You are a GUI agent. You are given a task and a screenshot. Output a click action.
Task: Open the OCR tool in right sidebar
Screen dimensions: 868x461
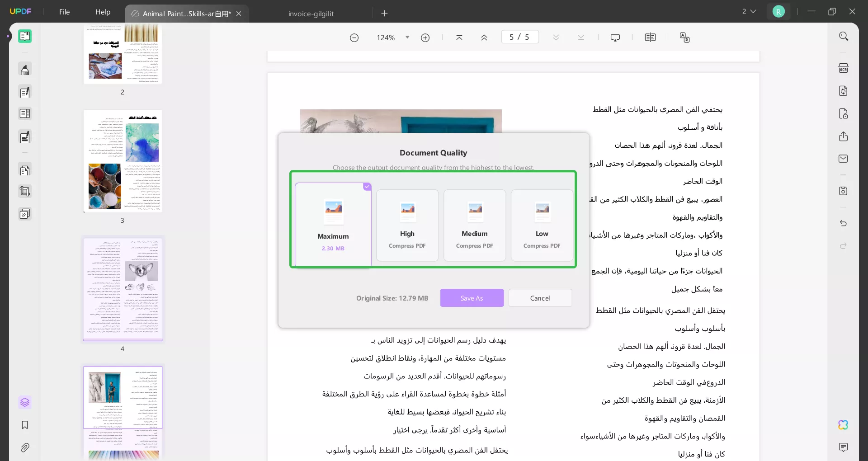click(x=844, y=67)
